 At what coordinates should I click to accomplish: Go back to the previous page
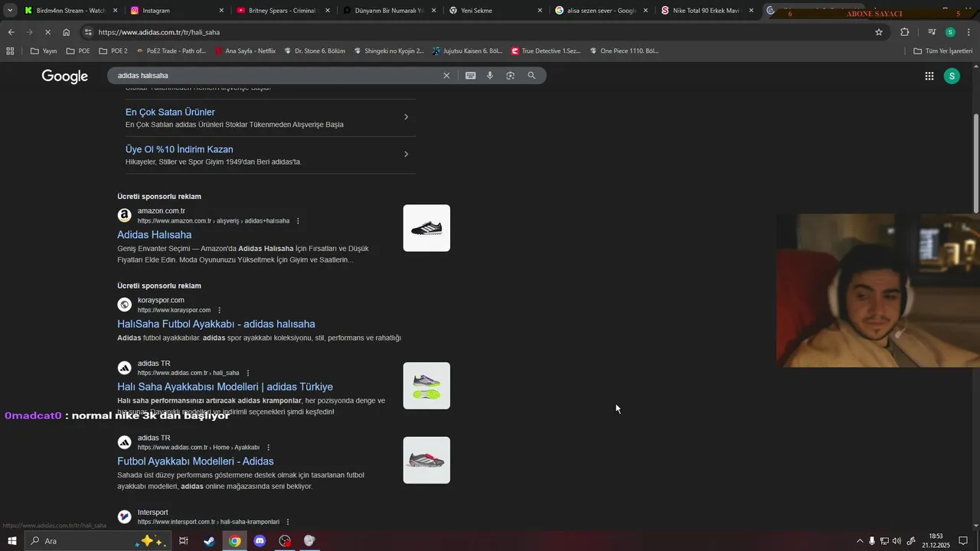pos(11,32)
